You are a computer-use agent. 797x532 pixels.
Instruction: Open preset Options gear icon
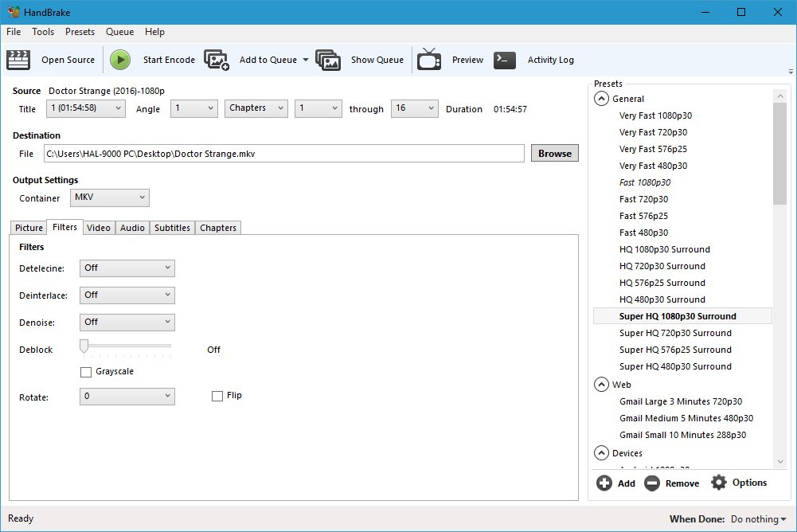pos(719,483)
